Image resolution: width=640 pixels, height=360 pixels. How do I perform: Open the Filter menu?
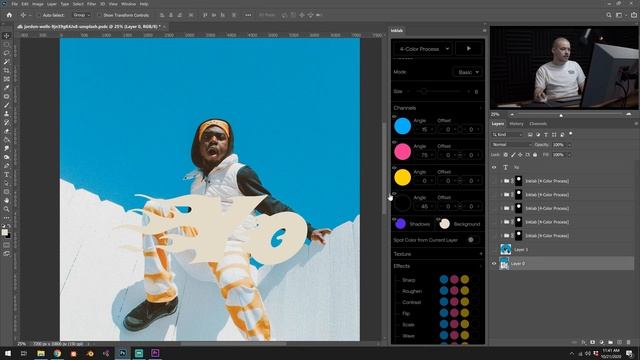pos(91,4)
